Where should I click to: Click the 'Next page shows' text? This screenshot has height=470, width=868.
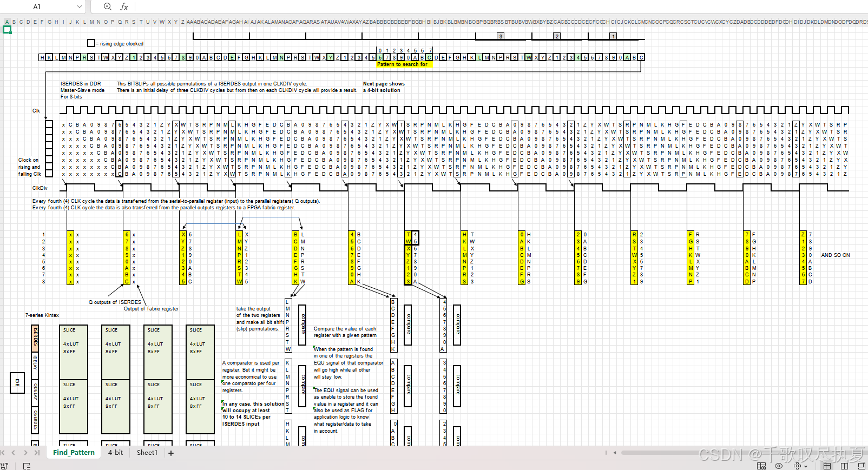[384, 84]
